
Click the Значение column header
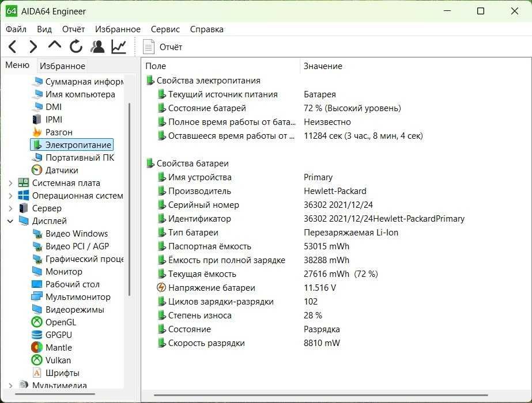(323, 66)
